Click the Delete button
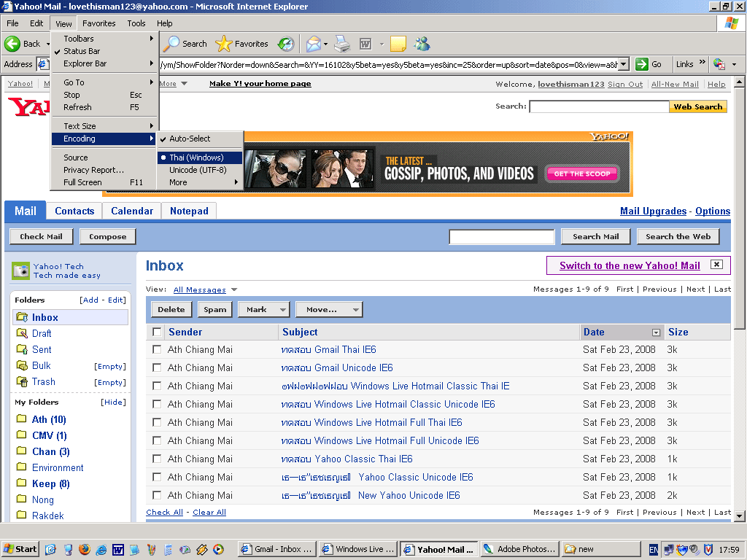The width and height of the screenshot is (747, 560). click(171, 309)
